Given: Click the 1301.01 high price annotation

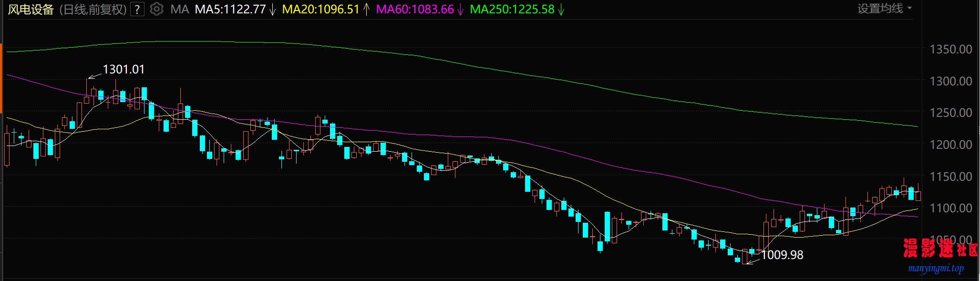Looking at the screenshot, I should (x=124, y=70).
